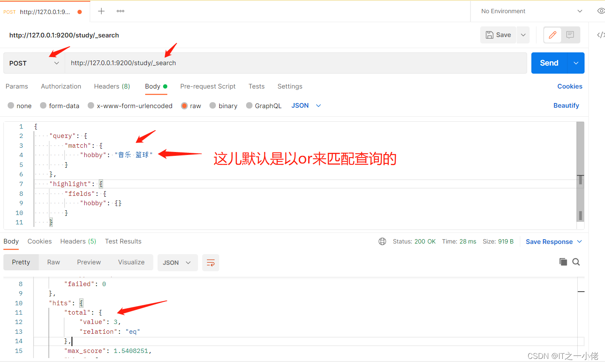Viewport: 605px width, 364px height.
Task: Open the POST method dropdown
Action: point(34,63)
